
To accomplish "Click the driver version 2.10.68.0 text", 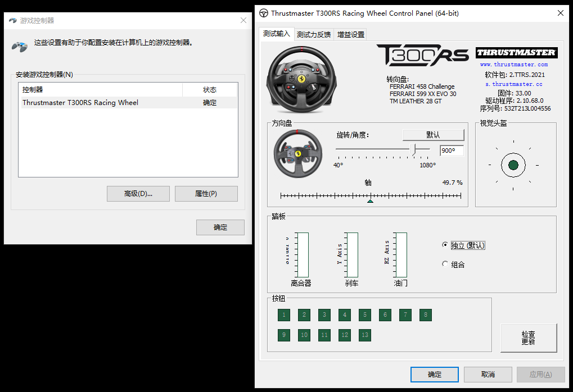I will (x=530, y=101).
